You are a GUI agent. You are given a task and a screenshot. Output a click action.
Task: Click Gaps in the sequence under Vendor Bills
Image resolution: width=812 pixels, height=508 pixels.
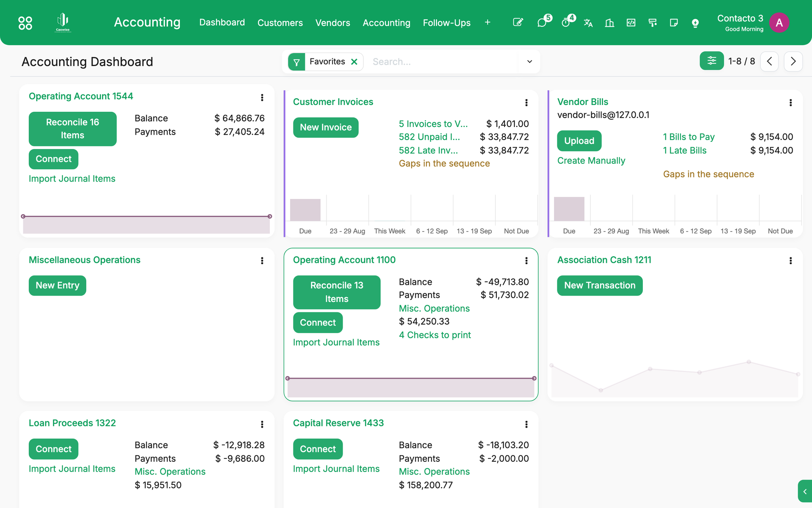point(708,174)
